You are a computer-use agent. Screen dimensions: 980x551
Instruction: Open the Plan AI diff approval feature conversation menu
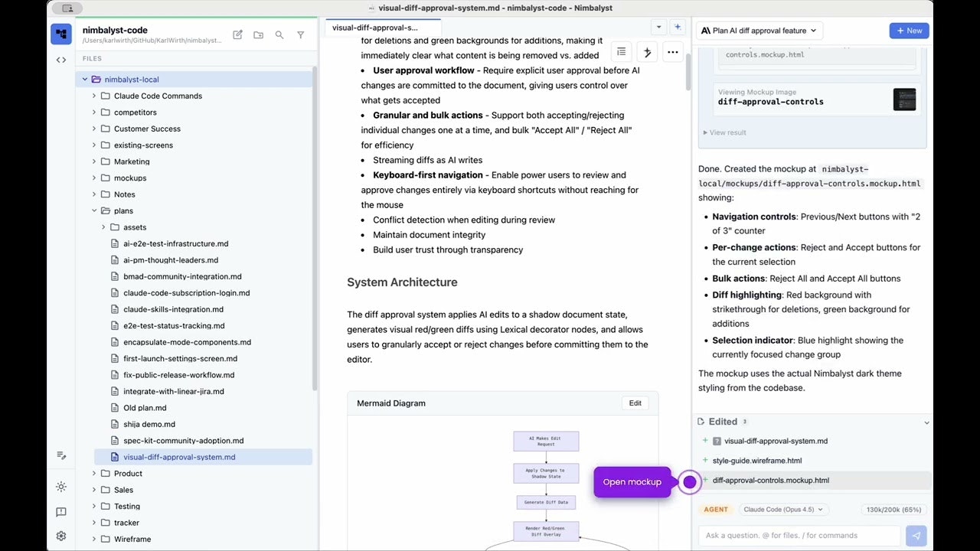pos(758,31)
